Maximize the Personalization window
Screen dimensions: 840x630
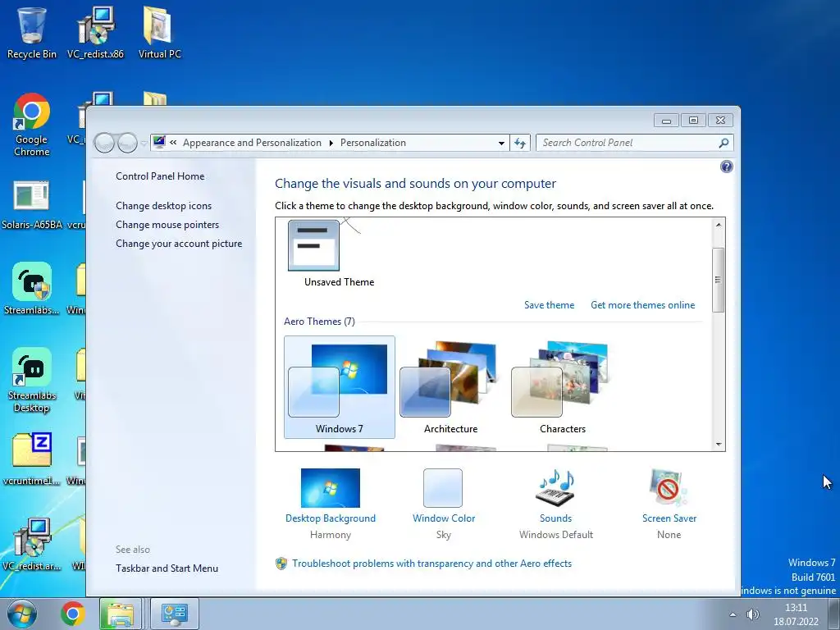(693, 120)
